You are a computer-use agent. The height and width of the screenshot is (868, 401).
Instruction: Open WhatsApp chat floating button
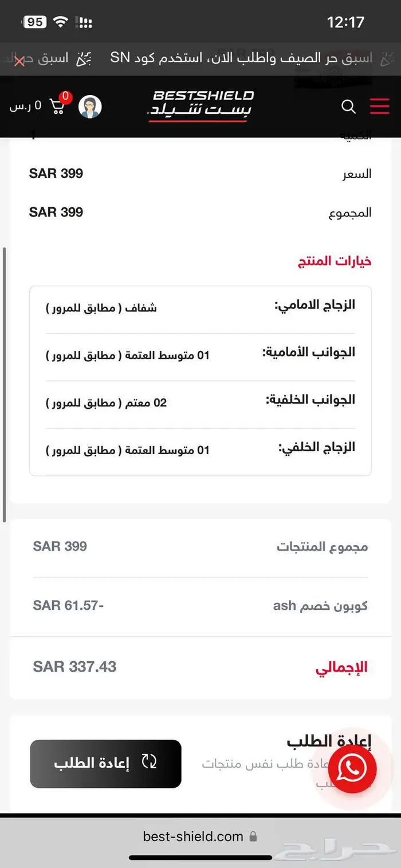[x=352, y=768]
